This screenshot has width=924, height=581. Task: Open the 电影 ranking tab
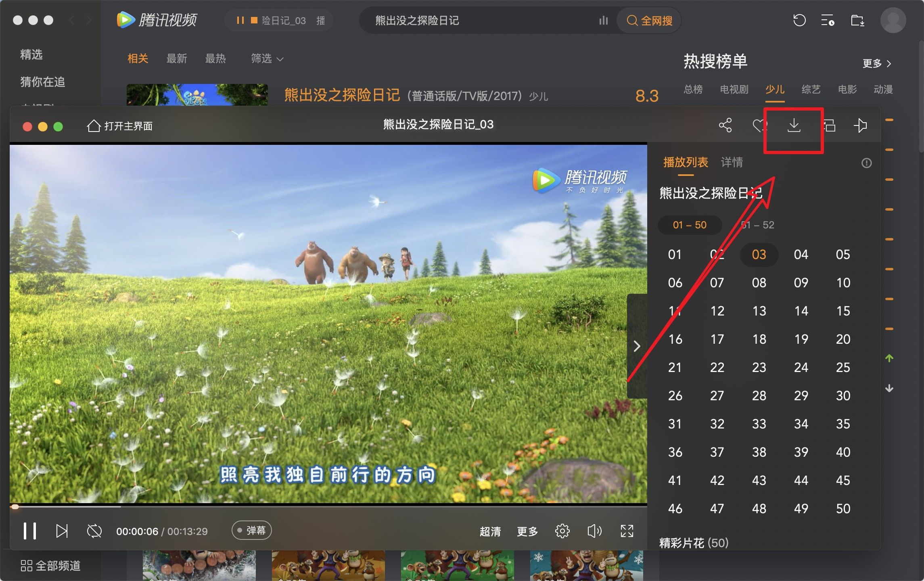(847, 89)
